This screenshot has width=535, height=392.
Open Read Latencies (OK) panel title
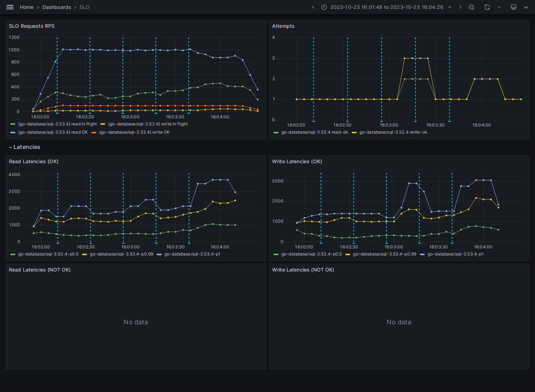coord(34,161)
